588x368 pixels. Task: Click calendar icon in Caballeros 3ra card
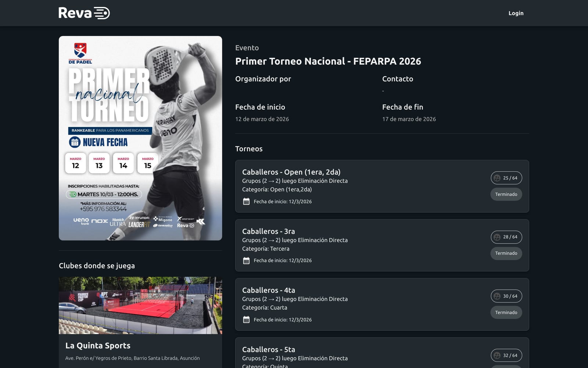tap(246, 261)
